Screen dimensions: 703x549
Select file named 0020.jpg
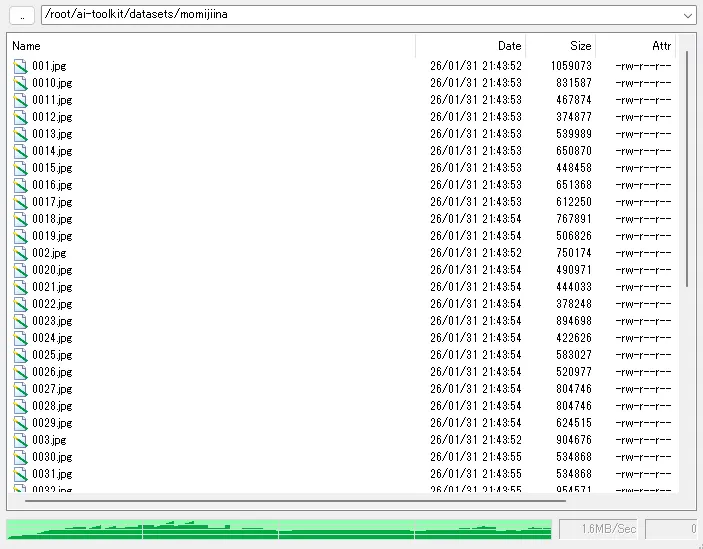[52, 270]
